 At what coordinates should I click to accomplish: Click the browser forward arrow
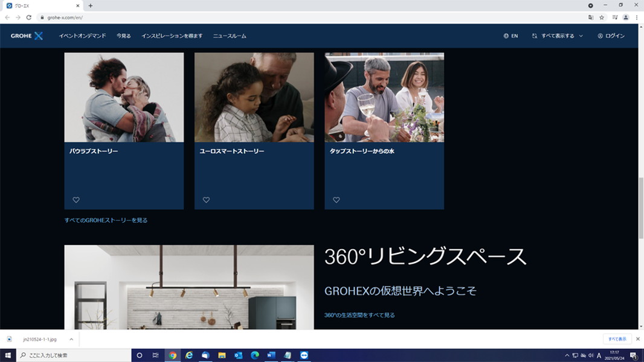pos(18,17)
